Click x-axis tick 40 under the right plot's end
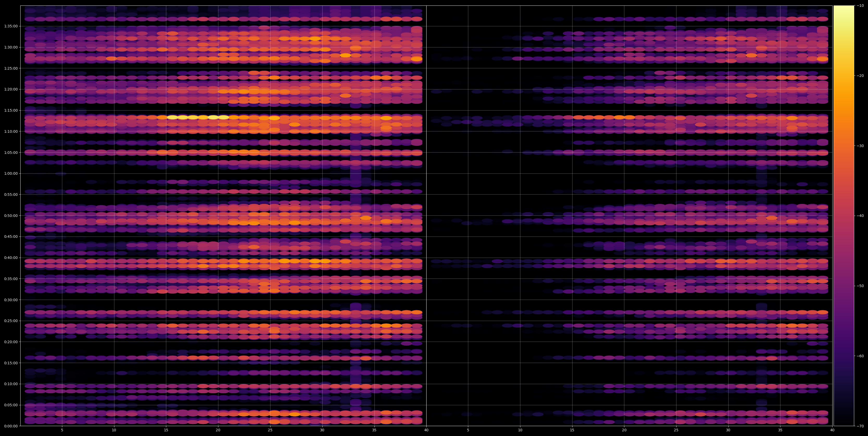868x436 pixels. pos(832,430)
